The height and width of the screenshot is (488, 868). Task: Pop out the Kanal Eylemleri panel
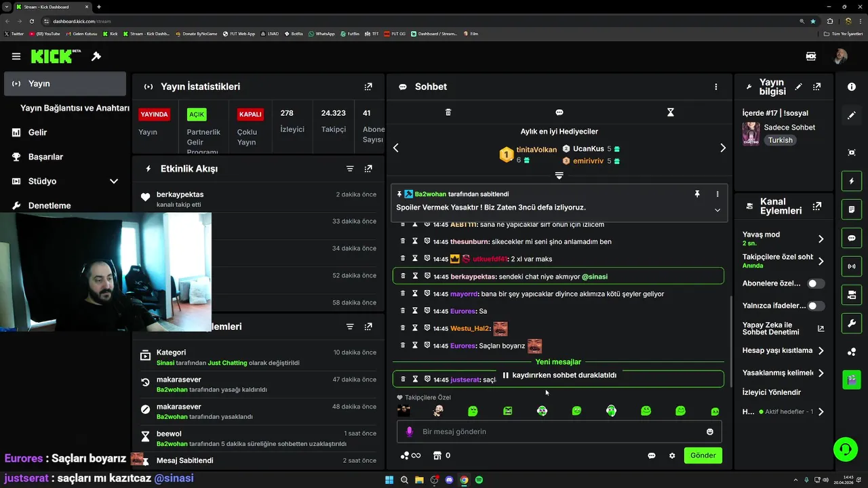(817, 206)
